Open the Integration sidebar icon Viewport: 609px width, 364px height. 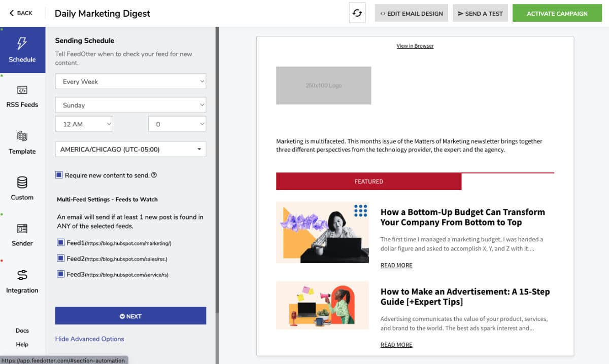coord(22,275)
